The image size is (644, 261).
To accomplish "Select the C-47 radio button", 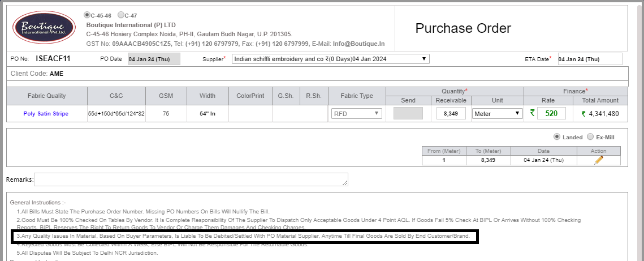I will (x=121, y=15).
